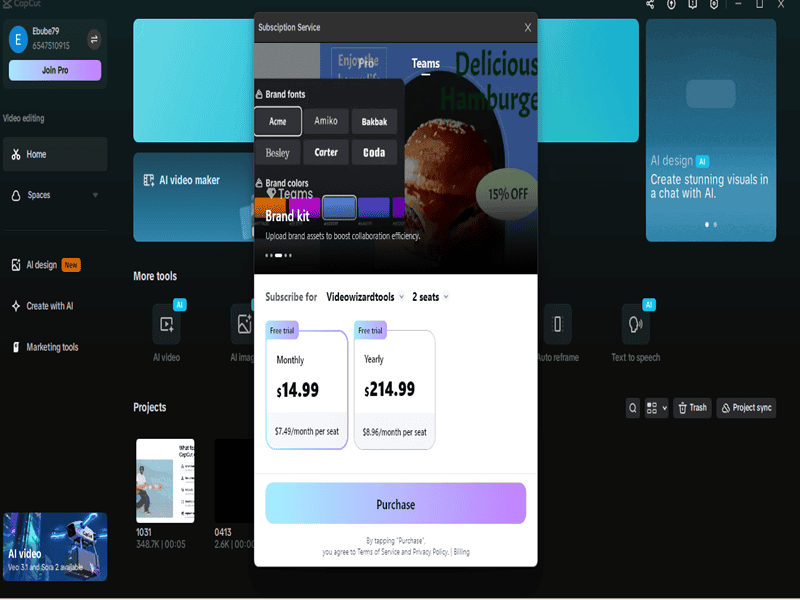Viewport: 800px width, 600px height.
Task: Open Marketing tools in the sidebar
Action: pyautogui.click(x=53, y=348)
